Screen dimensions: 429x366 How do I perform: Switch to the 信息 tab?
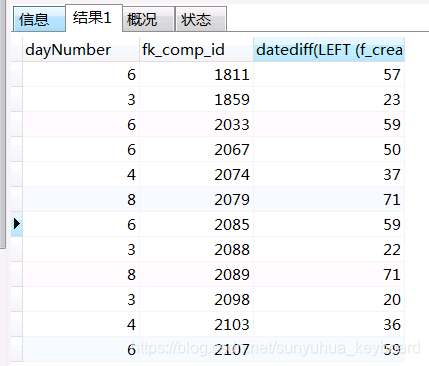[x=39, y=19]
